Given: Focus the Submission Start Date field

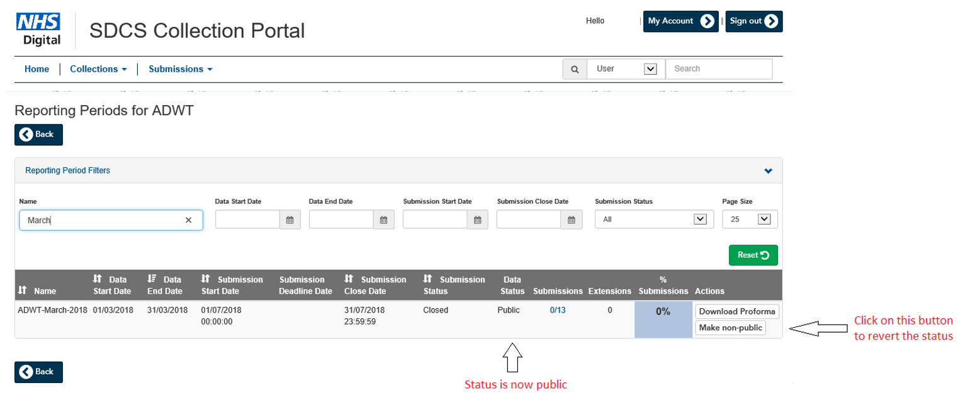Looking at the screenshot, I should [435, 220].
